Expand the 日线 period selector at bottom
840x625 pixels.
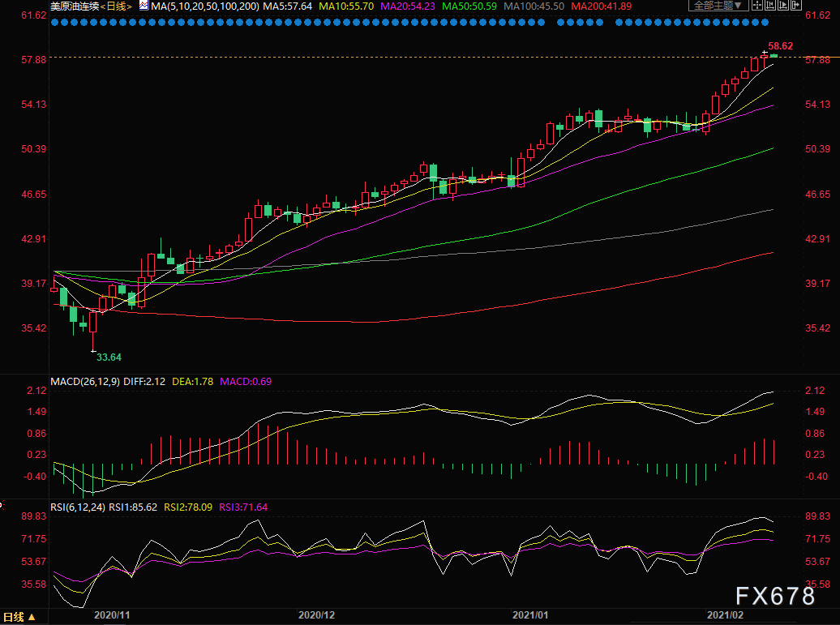pyautogui.click(x=19, y=617)
